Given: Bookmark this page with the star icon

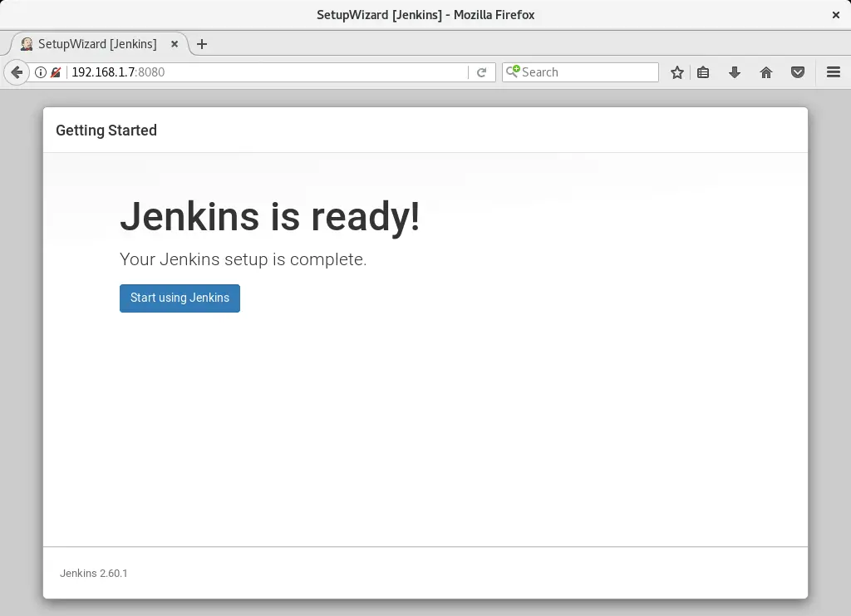Looking at the screenshot, I should click(676, 72).
